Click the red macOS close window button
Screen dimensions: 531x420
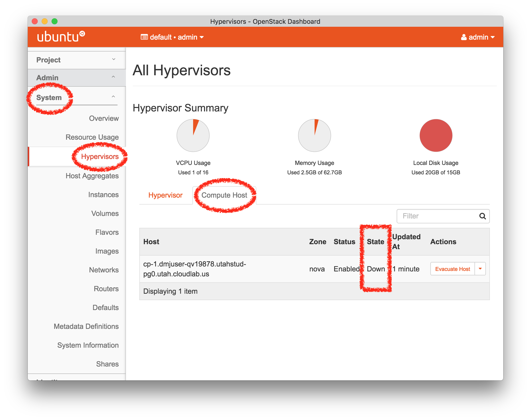35,21
